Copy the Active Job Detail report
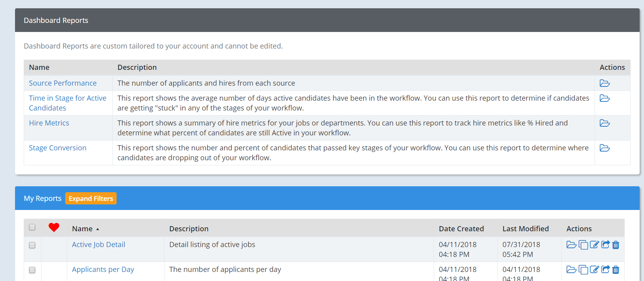 (x=583, y=245)
